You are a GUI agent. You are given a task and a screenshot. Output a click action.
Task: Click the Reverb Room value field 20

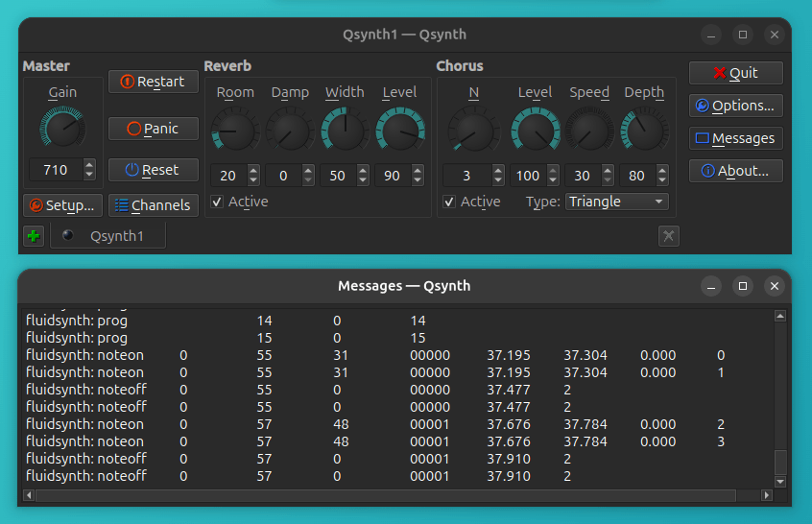228,176
